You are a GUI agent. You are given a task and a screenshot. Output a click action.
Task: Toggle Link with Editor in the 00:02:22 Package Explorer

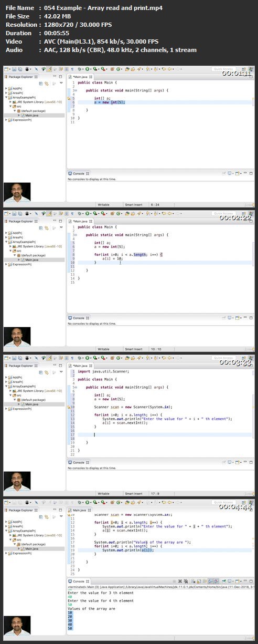click(x=47, y=227)
